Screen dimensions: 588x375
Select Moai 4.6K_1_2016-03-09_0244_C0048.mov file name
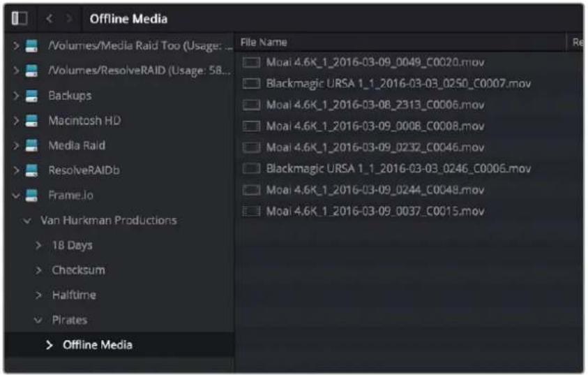(x=375, y=190)
